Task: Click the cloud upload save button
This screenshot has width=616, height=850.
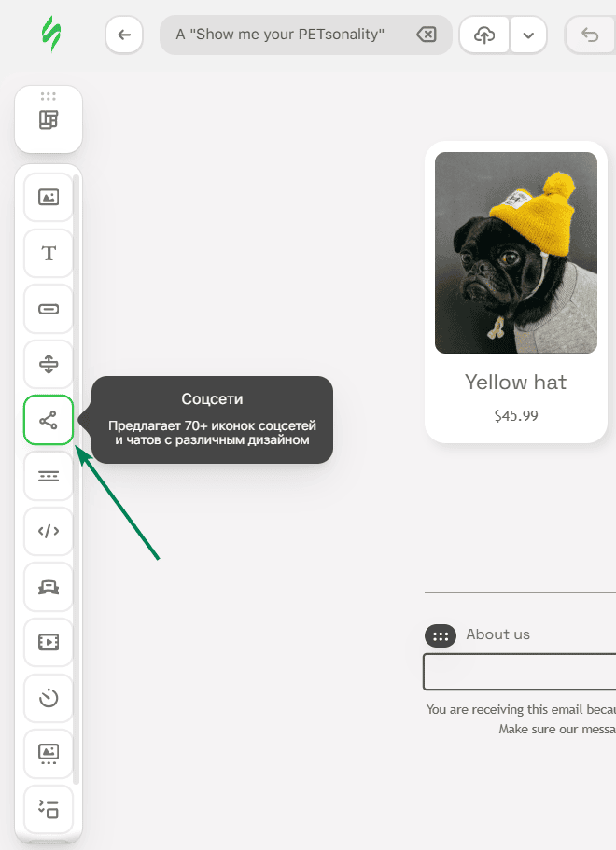Action: point(483,35)
